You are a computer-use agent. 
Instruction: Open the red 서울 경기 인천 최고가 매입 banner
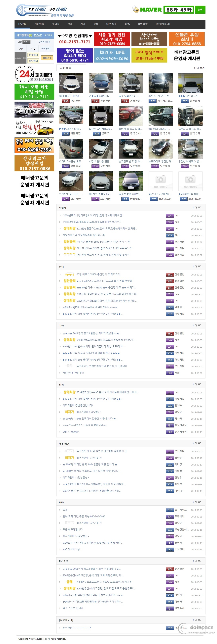112,39
